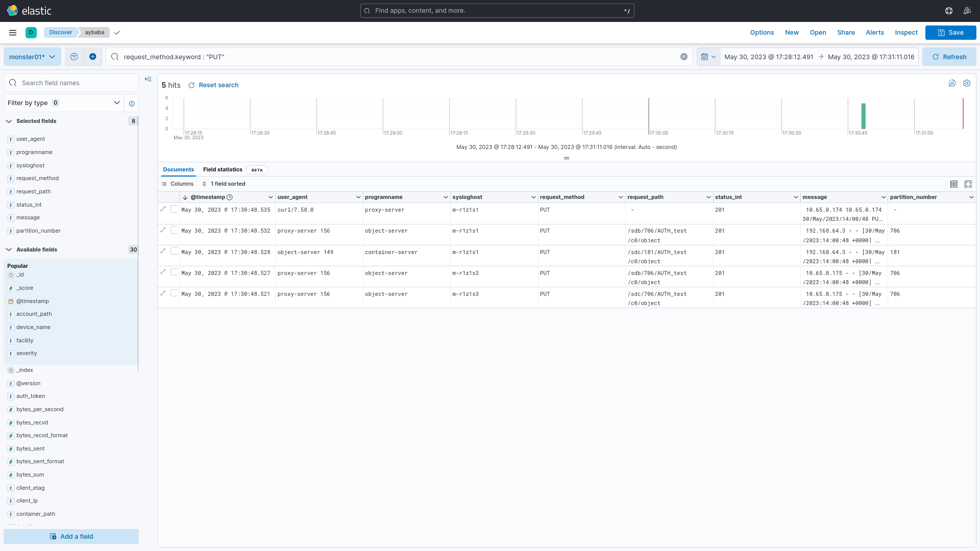Click the green histogram bar
This screenshot has height=551, width=980.
click(x=863, y=116)
